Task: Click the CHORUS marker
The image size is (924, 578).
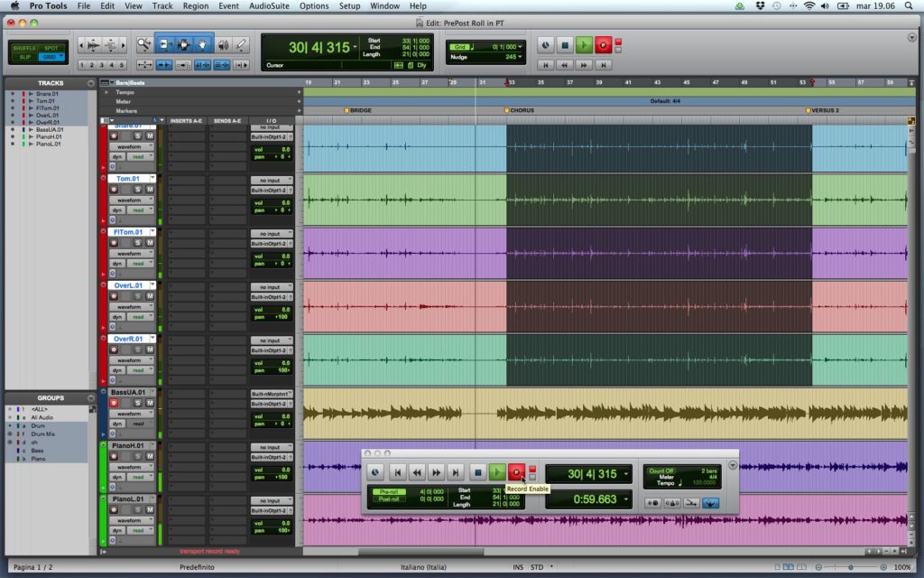Action: click(519, 110)
